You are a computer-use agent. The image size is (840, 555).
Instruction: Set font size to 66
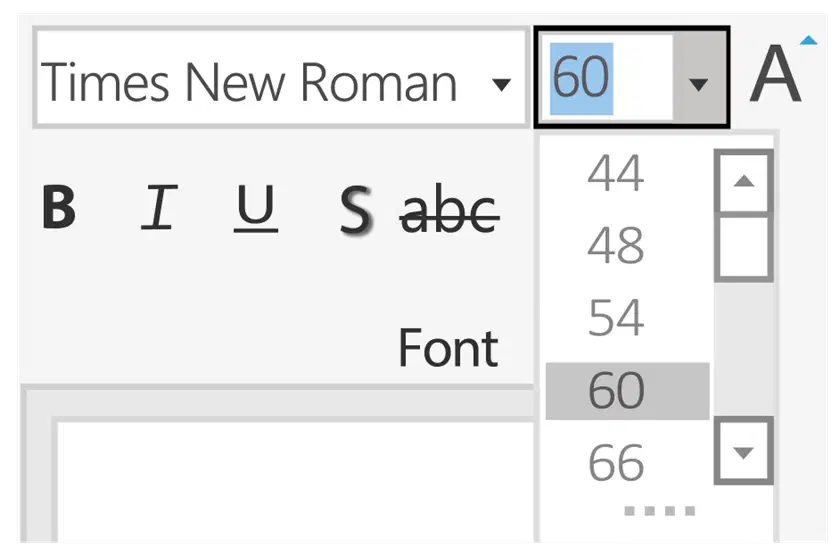616,462
